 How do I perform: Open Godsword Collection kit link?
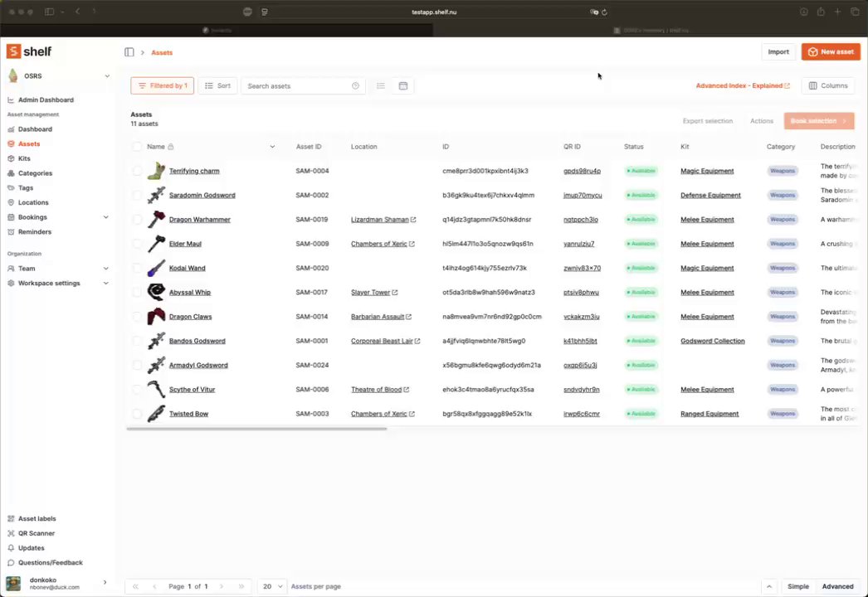[x=713, y=341]
